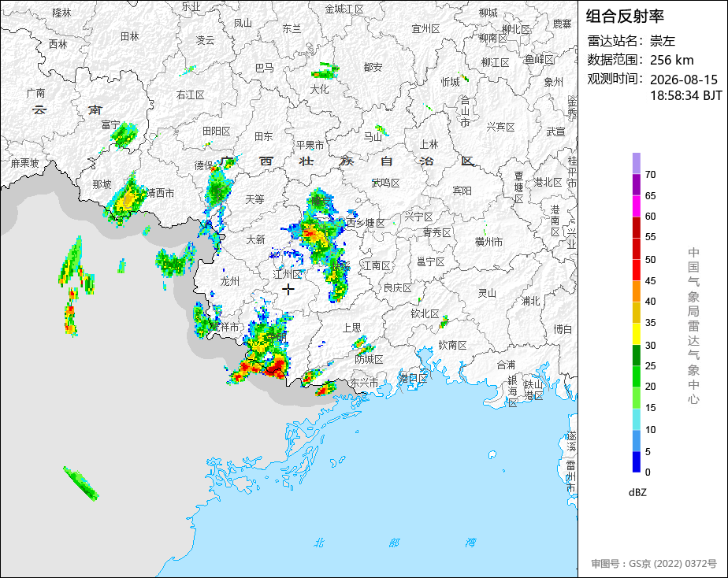Click the 龙州 county label
Screen dimensions: 728x578
tap(230, 281)
